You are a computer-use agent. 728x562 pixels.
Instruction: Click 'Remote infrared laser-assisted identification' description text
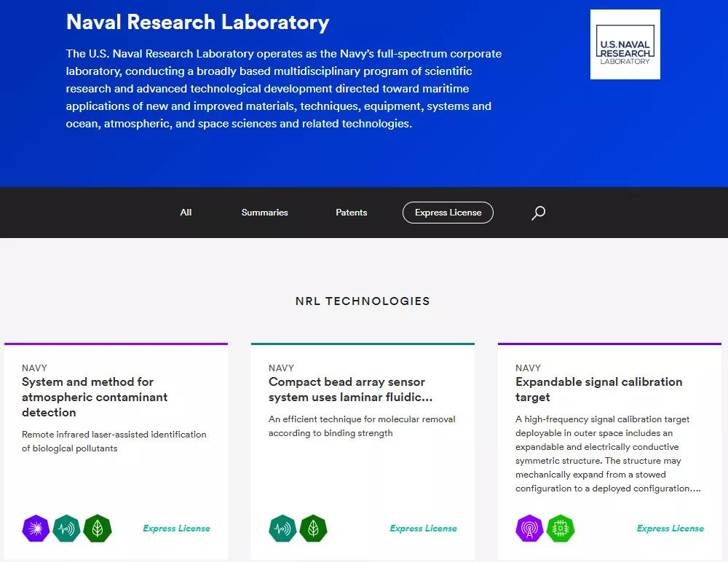[114, 441]
